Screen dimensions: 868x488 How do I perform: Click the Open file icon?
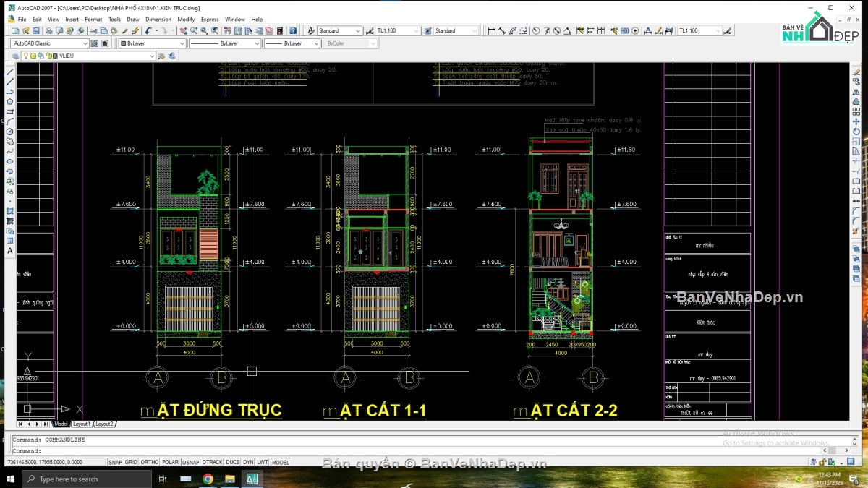point(25,30)
